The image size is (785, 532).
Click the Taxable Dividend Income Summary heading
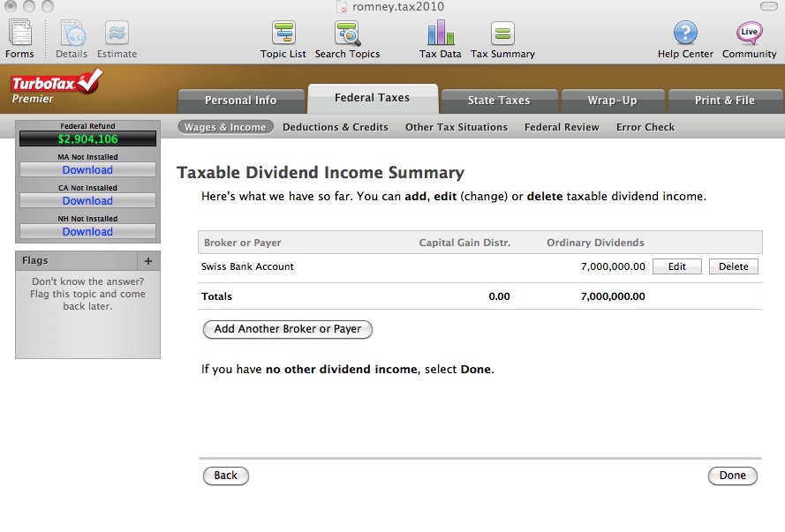click(x=321, y=173)
